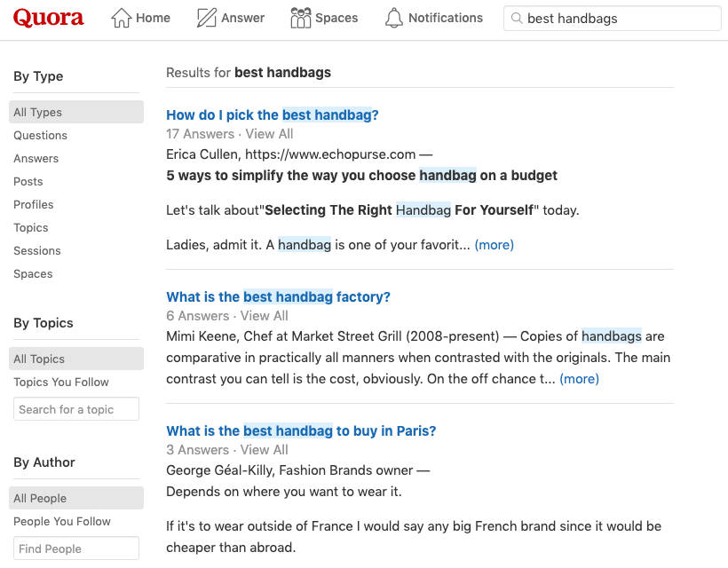Open the Spaces people icon
The height and width of the screenshot is (568, 728).
300,18
